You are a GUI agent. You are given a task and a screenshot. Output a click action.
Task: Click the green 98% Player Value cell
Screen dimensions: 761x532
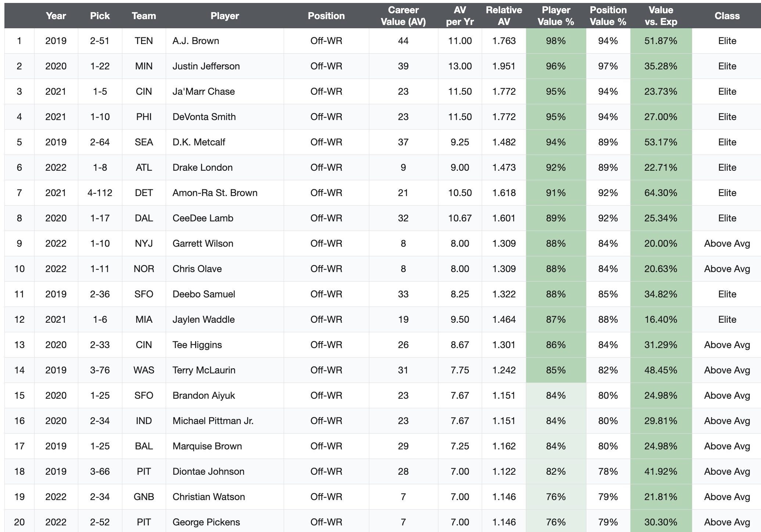point(556,41)
